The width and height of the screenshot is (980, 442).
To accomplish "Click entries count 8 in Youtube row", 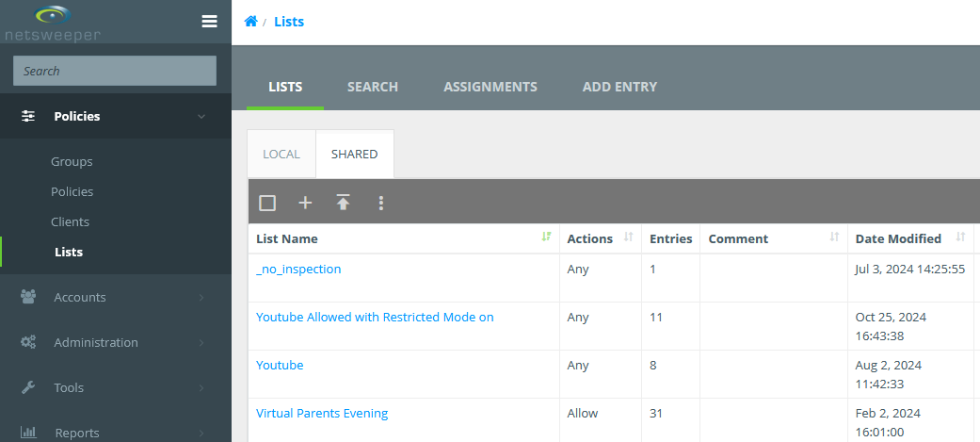I will point(653,365).
